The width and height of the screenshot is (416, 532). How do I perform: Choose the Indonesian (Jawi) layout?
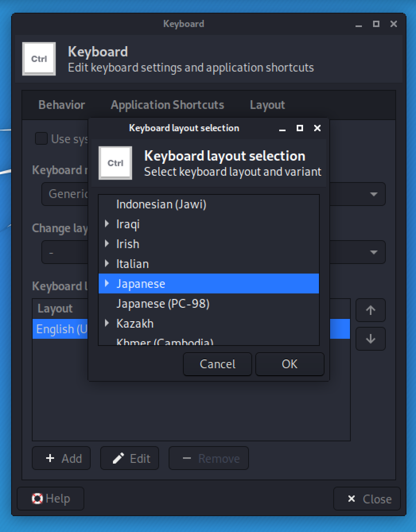click(161, 204)
